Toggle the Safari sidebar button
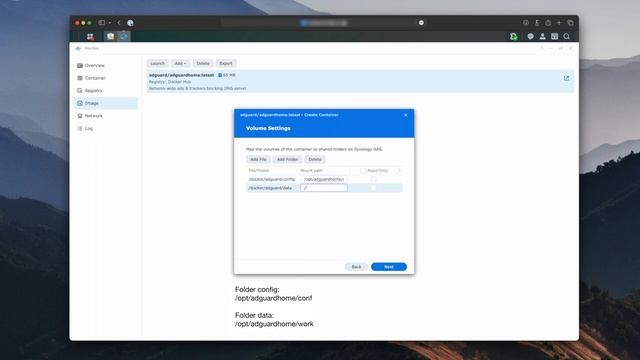The height and width of the screenshot is (360, 640). point(102,23)
